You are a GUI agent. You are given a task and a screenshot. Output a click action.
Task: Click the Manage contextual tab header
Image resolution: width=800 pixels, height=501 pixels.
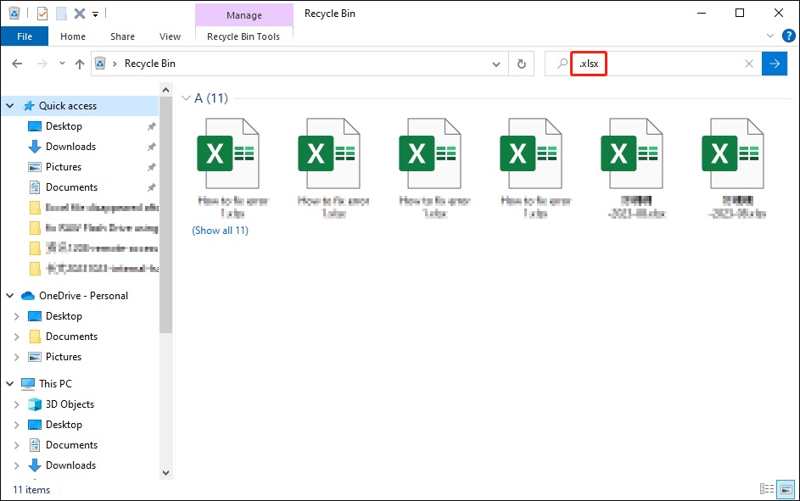244,15
